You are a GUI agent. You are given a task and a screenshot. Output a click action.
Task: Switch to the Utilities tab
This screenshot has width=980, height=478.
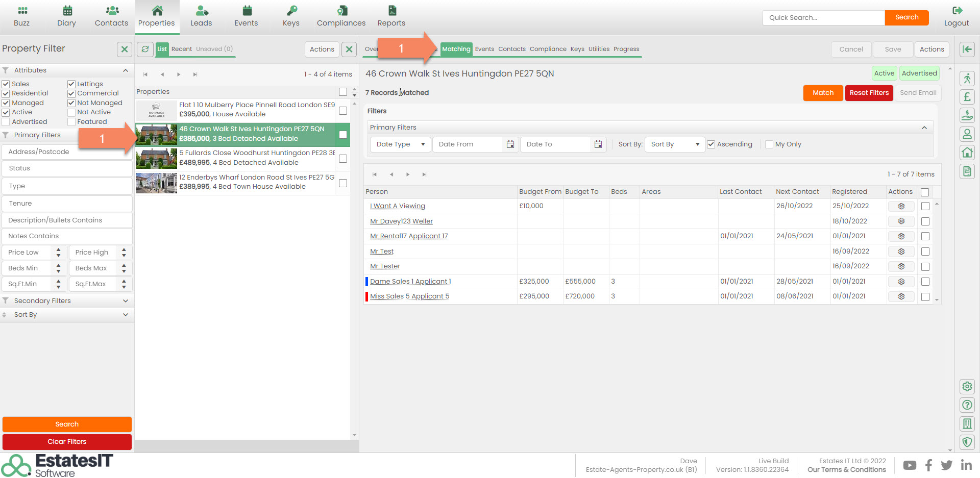(x=599, y=49)
